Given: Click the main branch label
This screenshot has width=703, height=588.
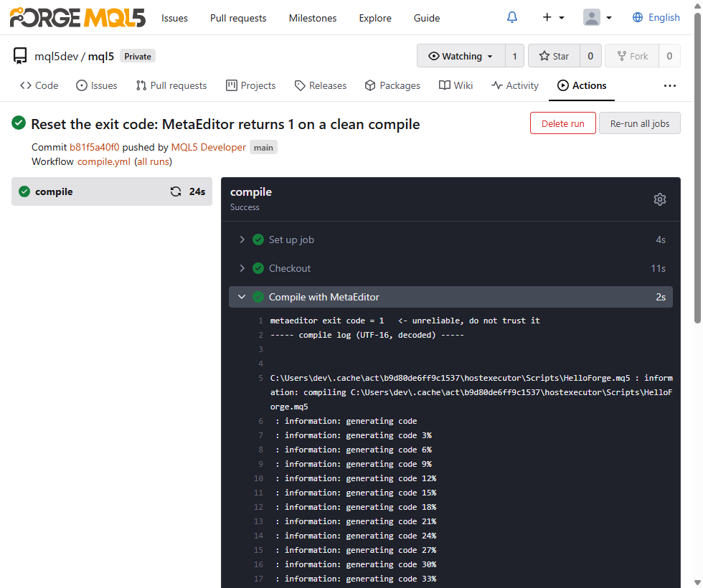Looking at the screenshot, I should tap(263, 148).
